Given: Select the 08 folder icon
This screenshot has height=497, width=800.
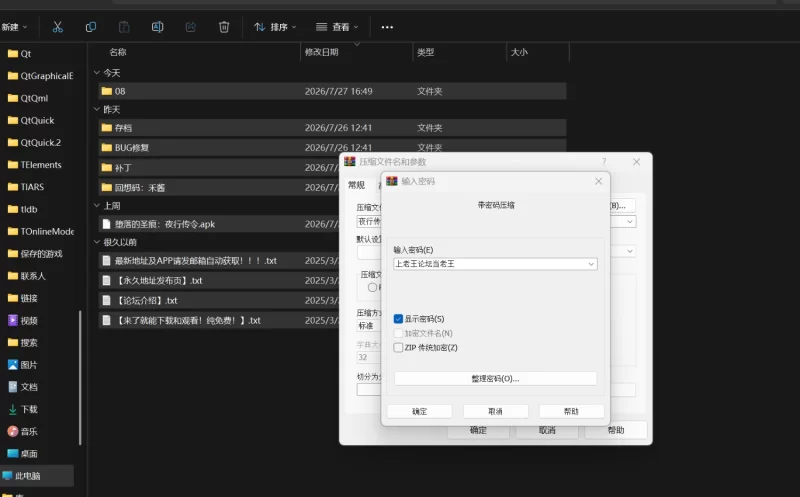Looking at the screenshot, I should (x=107, y=91).
